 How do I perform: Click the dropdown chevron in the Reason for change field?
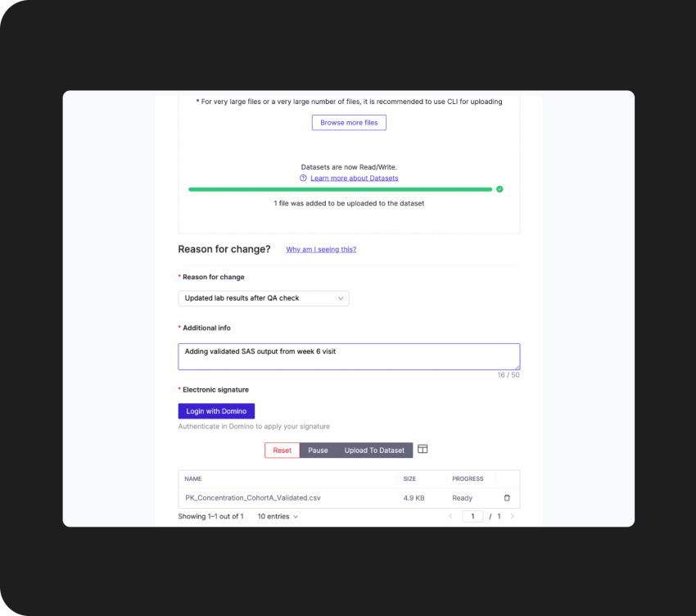click(341, 298)
